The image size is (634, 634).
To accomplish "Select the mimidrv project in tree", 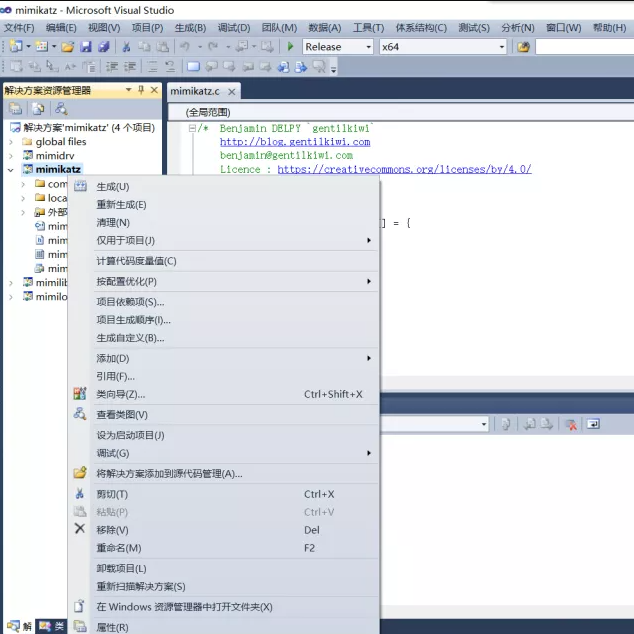I will [x=55, y=156].
